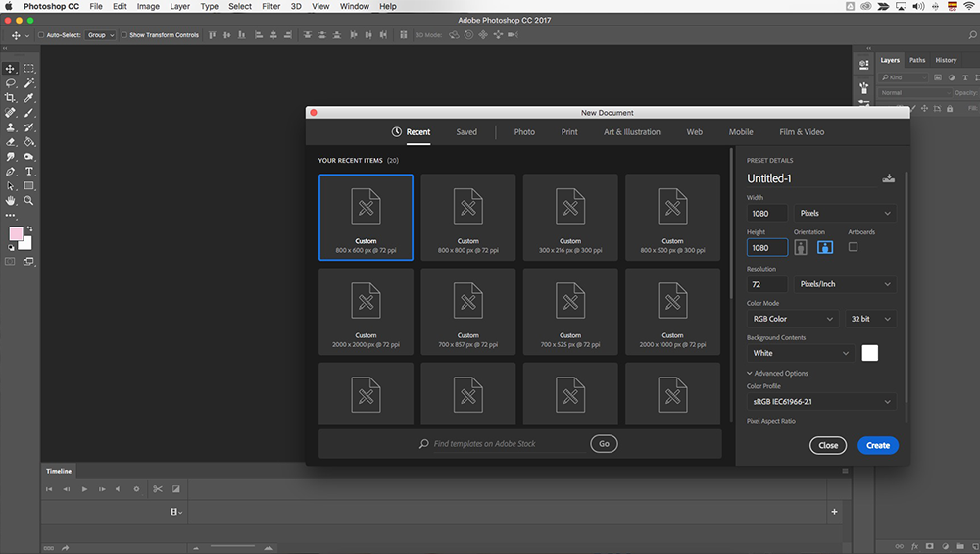Select the Hand tool
Image resolution: width=980 pixels, height=554 pixels.
[x=11, y=201]
